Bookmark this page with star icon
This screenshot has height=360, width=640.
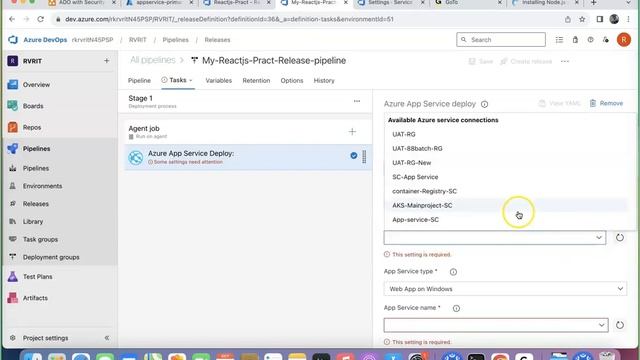point(582,19)
